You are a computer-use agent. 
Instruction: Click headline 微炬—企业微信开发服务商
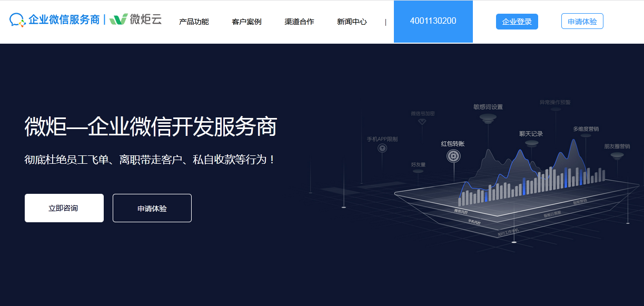click(x=151, y=126)
